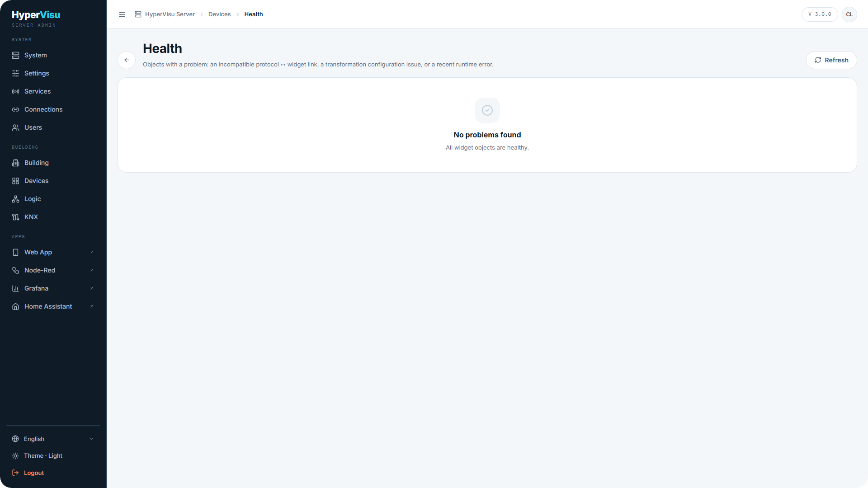Viewport: 868px width, 488px height.
Task: Click the Web App phone icon
Action: point(15,252)
